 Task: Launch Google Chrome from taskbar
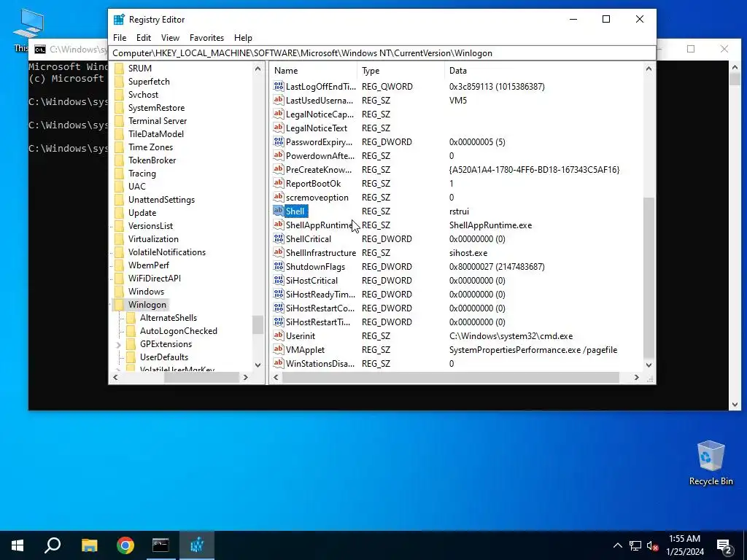click(125, 545)
